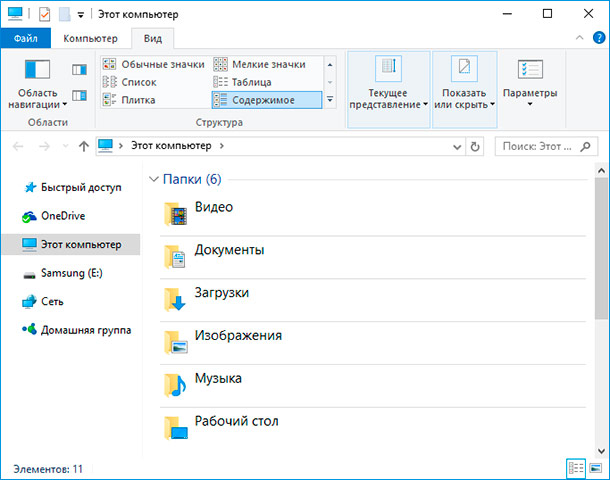Click the Properties icon in title bar
This screenshot has height=480, width=610.
44,14
